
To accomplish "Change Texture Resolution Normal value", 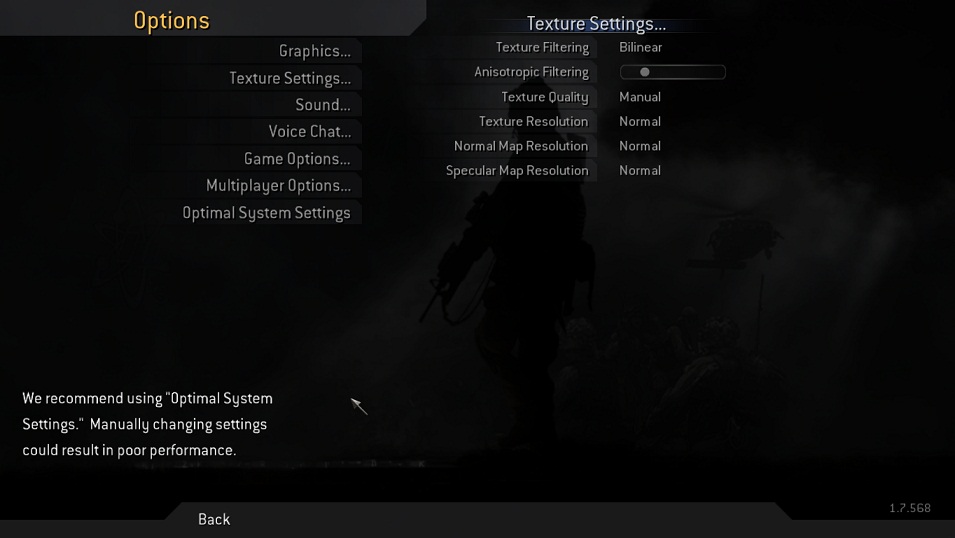I will pos(640,121).
